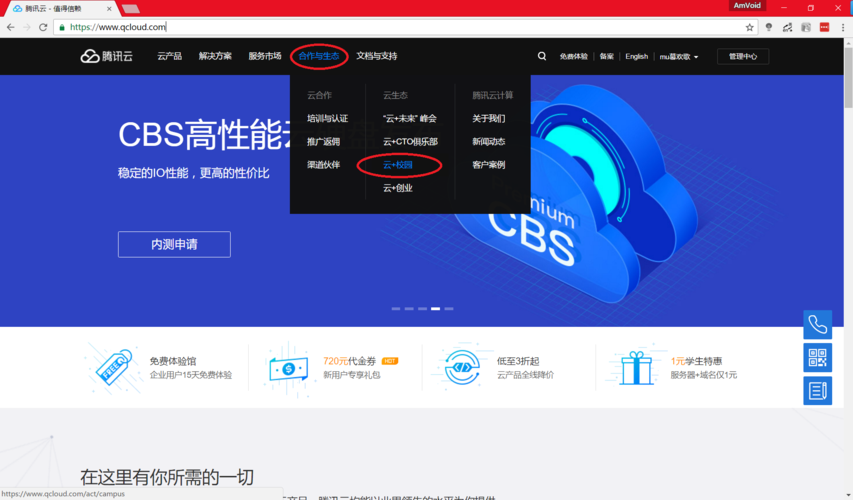Image resolution: width=853 pixels, height=500 pixels.
Task: Click the 备案 link
Action: pyautogui.click(x=607, y=57)
